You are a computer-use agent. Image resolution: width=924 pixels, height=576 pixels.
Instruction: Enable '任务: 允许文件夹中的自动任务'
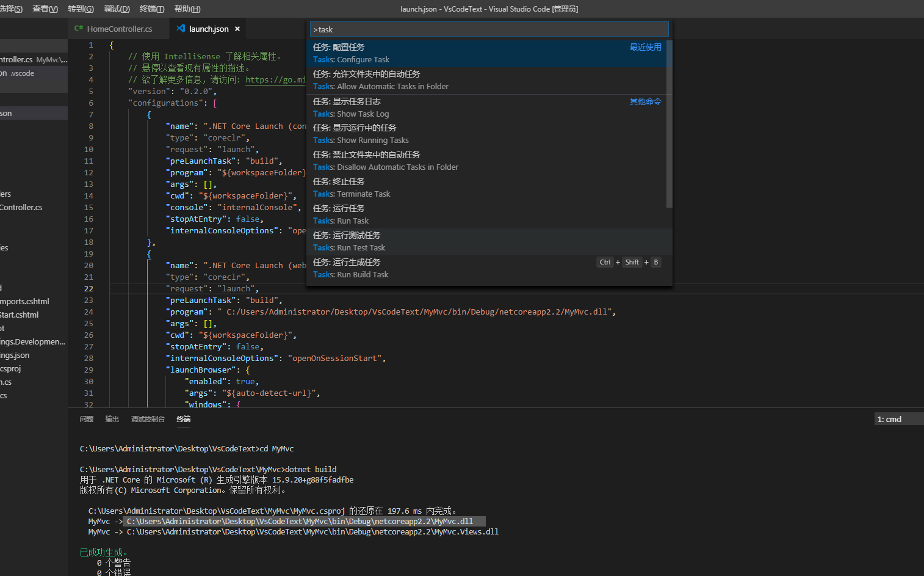427,79
